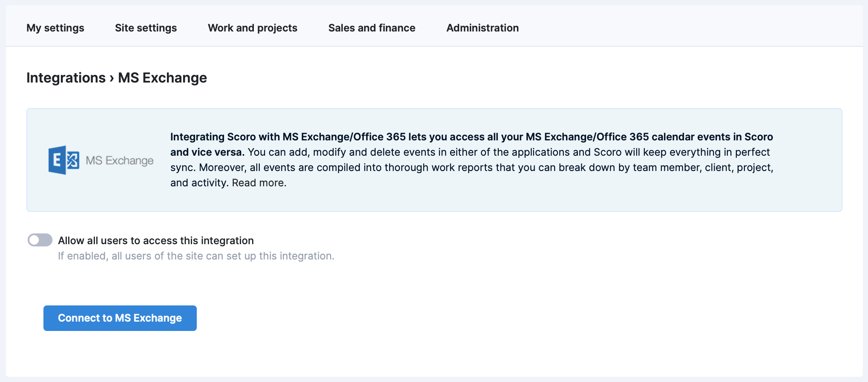Select the Administration tab
868x382 pixels.
(483, 28)
